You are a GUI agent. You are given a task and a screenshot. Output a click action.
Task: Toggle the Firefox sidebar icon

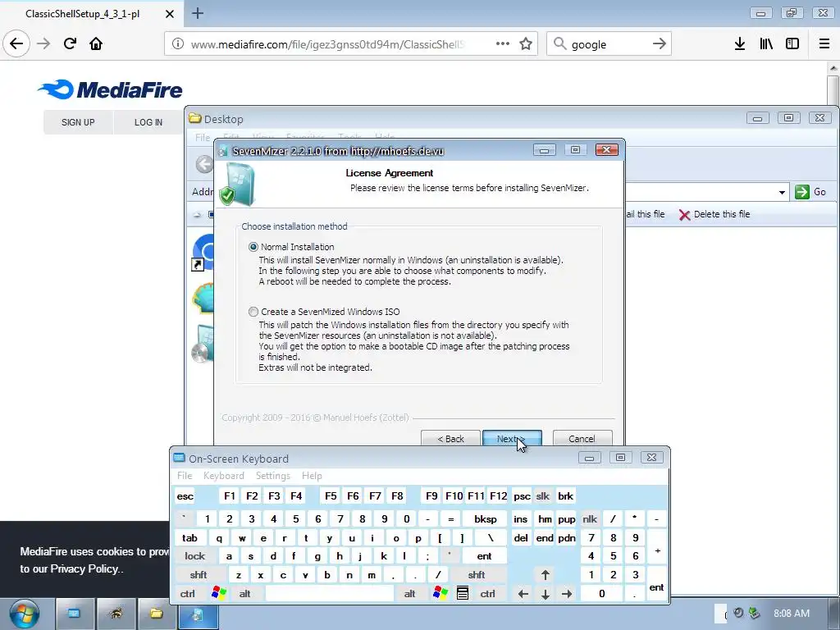tap(792, 44)
